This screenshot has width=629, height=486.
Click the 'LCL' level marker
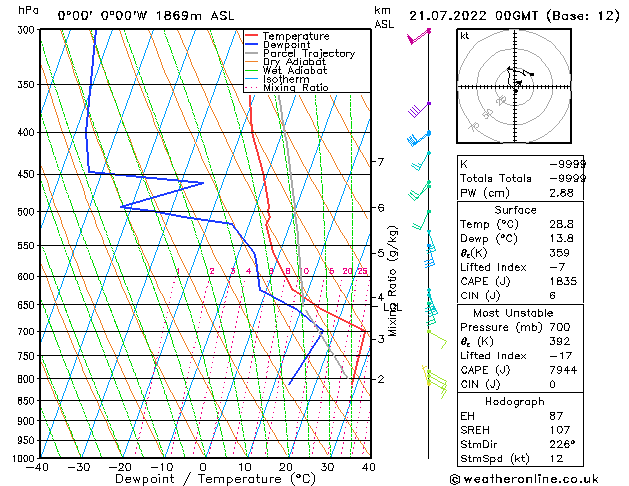(393, 308)
